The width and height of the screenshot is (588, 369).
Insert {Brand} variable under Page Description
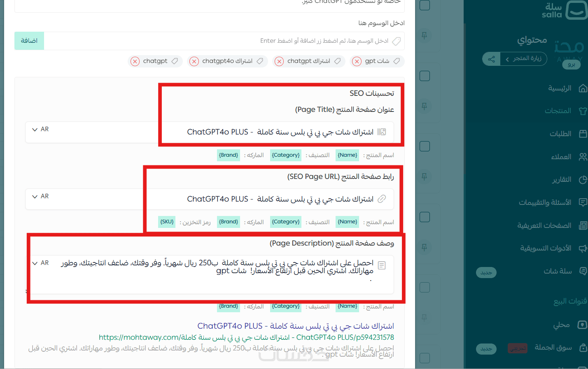229,306
